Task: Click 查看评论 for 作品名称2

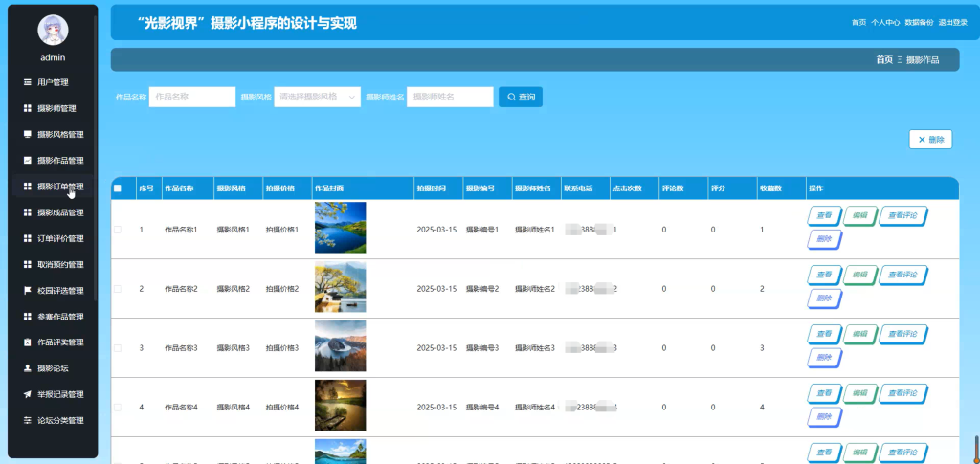Action: click(902, 275)
